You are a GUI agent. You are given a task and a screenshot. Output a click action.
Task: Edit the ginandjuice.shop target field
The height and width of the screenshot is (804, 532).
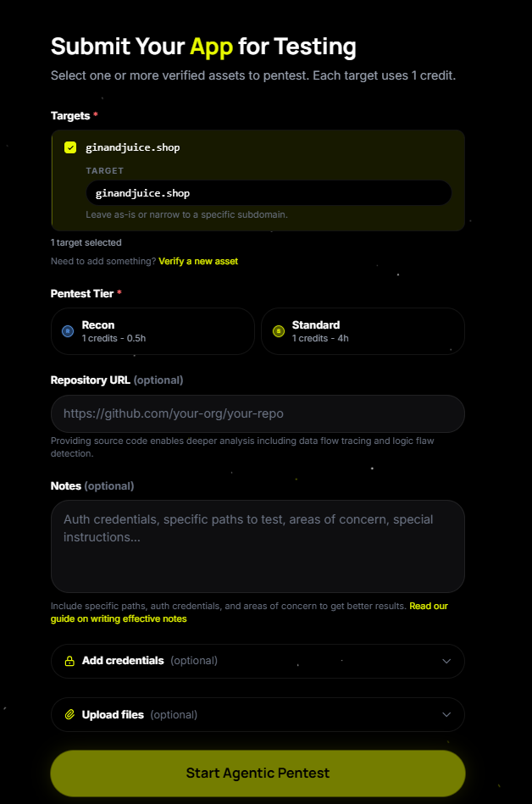(269, 193)
